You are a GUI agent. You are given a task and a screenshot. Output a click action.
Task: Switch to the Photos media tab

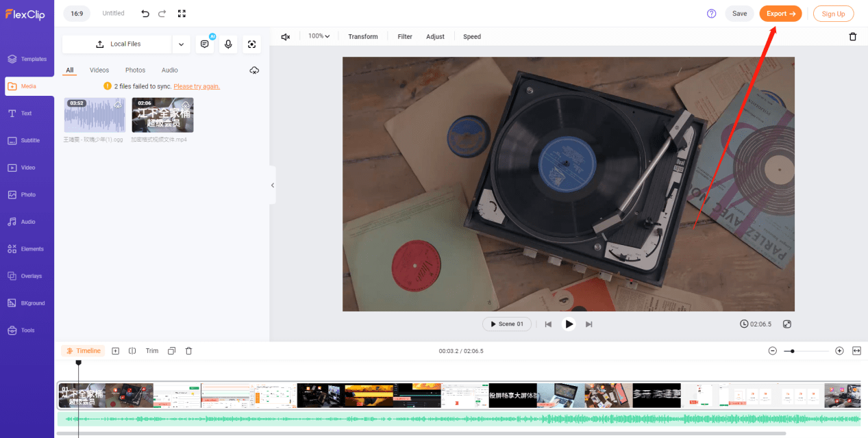[x=135, y=70]
